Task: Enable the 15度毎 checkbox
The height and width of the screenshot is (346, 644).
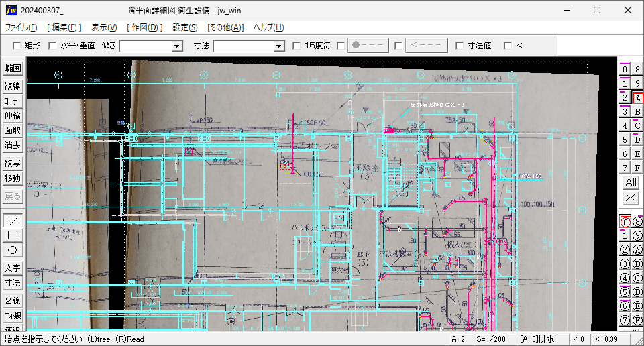Action: 297,46
